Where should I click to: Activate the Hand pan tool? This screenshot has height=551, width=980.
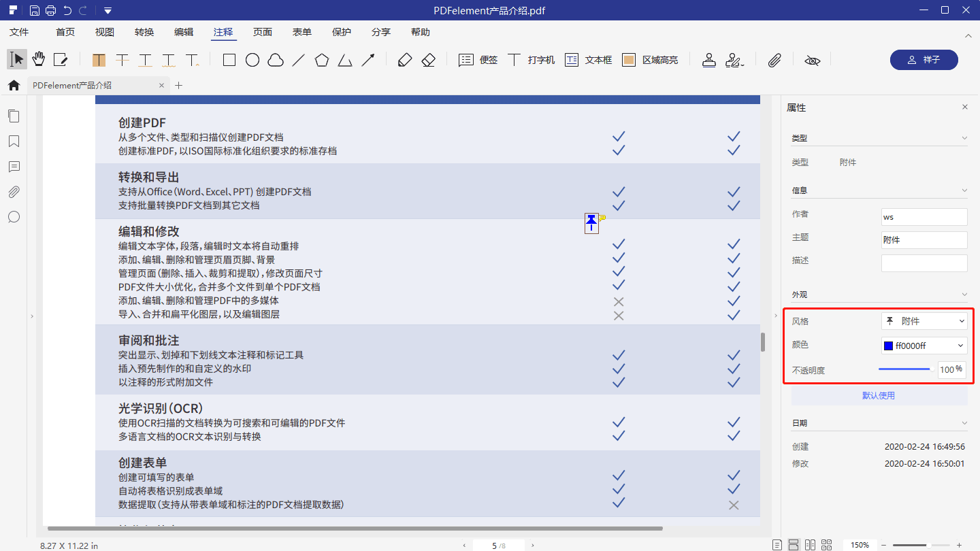click(38, 60)
